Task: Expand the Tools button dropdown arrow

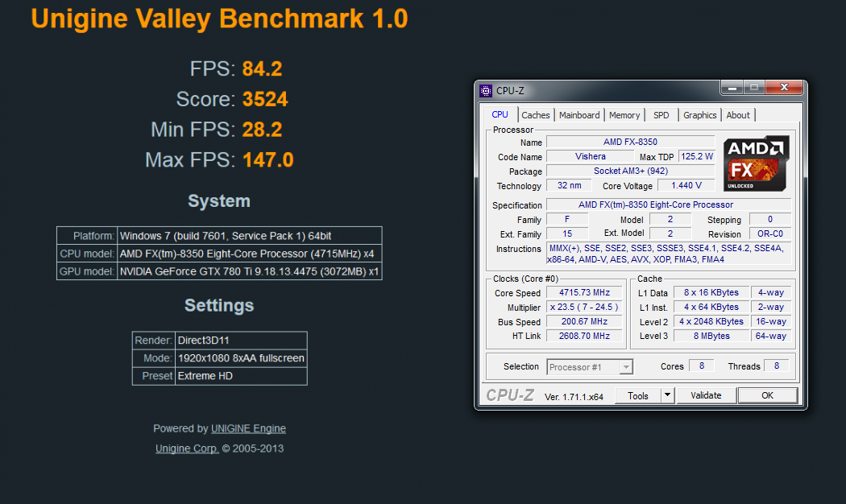Action: click(667, 395)
